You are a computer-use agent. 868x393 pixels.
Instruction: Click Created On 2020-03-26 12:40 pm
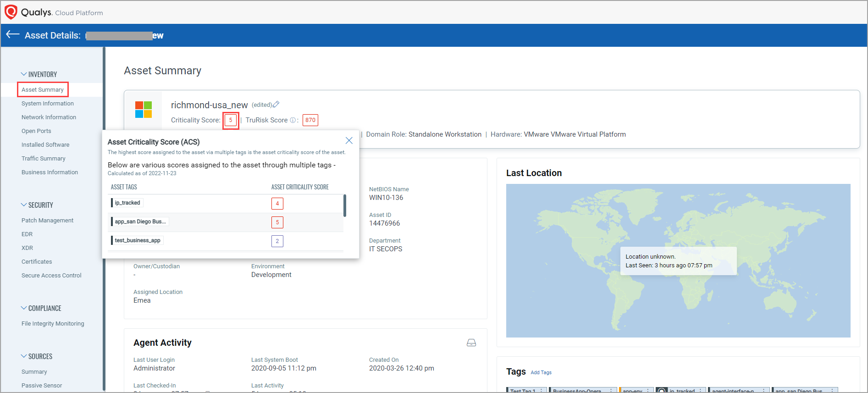pyautogui.click(x=402, y=368)
